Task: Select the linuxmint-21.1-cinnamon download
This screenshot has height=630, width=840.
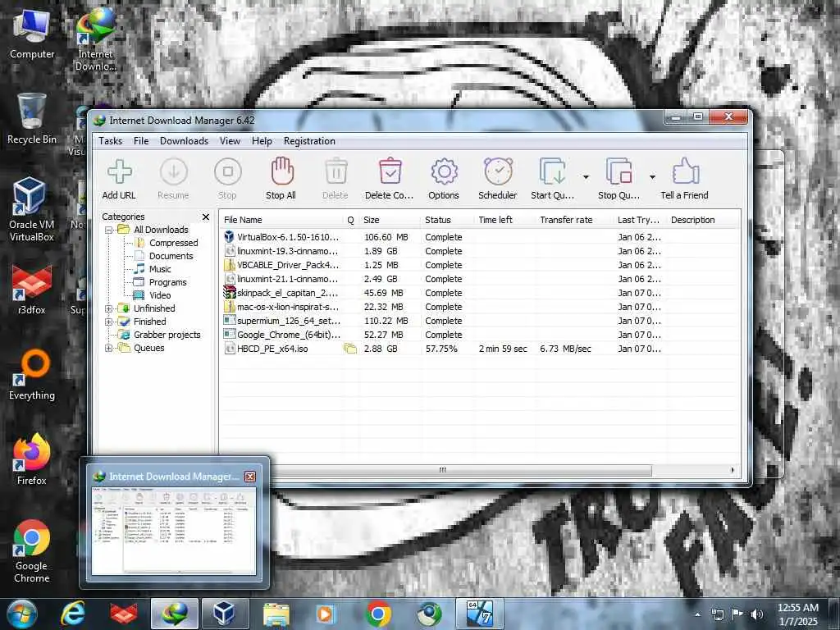Action: (x=479, y=279)
